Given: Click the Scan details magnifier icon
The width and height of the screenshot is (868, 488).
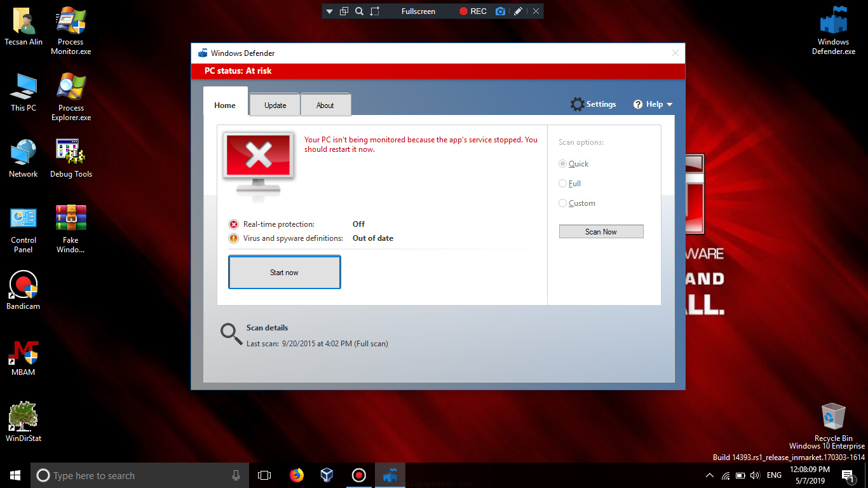Looking at the screenshot, I should click(231, 334).
